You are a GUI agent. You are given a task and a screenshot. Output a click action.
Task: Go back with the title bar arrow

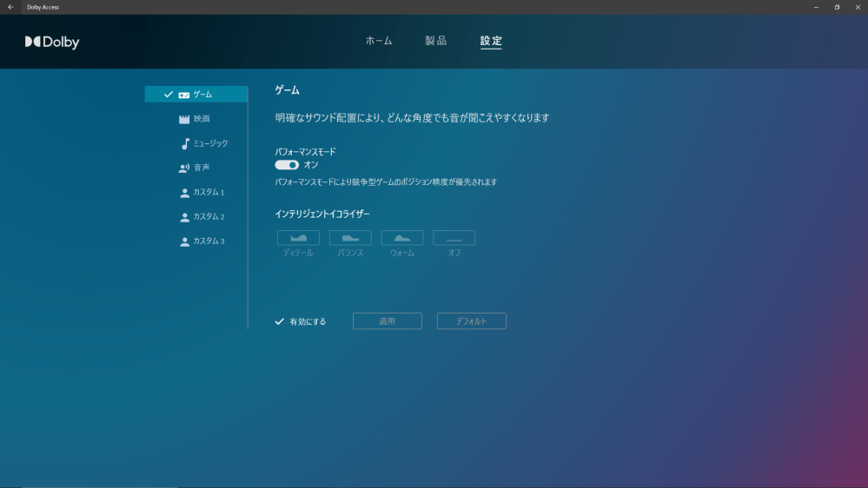click(10, 7)
